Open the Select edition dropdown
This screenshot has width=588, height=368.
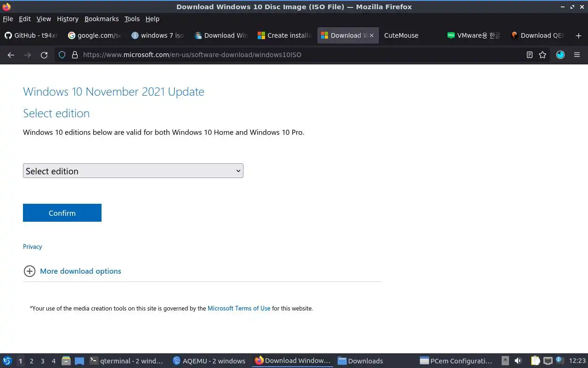[133, 171]
